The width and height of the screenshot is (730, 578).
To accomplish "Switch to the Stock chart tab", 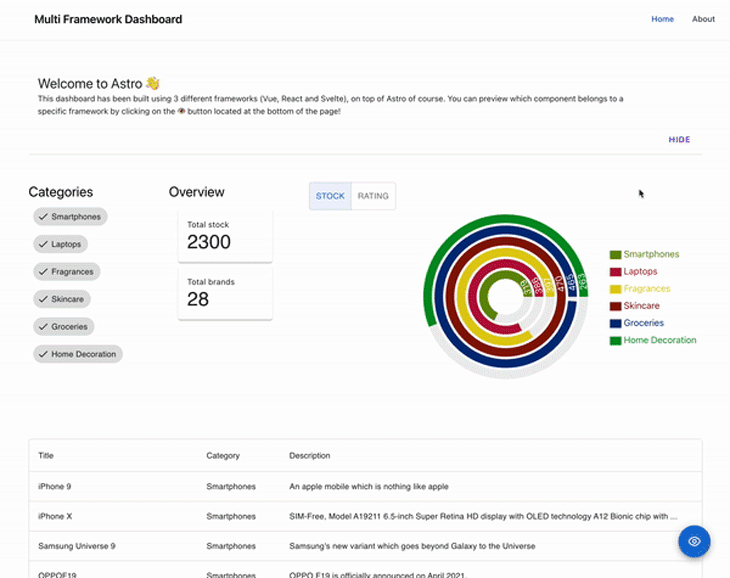I will coord(330,196).
